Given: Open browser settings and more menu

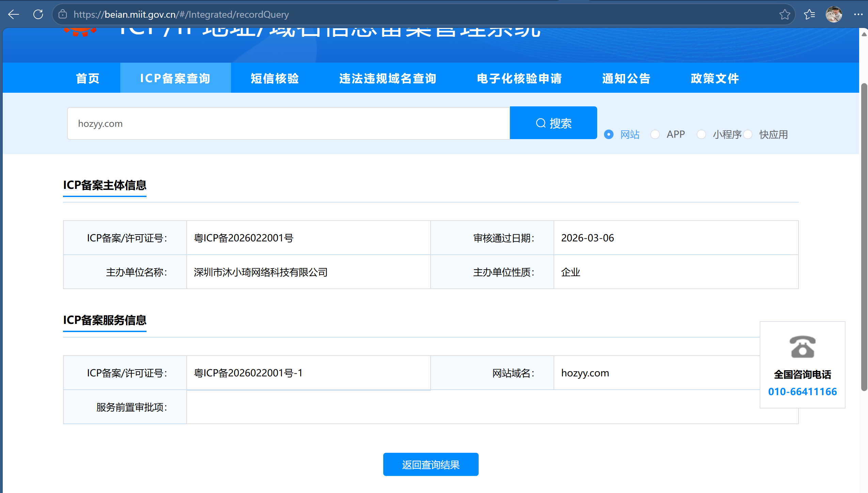Looking at the screenshot, I should (x=858, y=14).
